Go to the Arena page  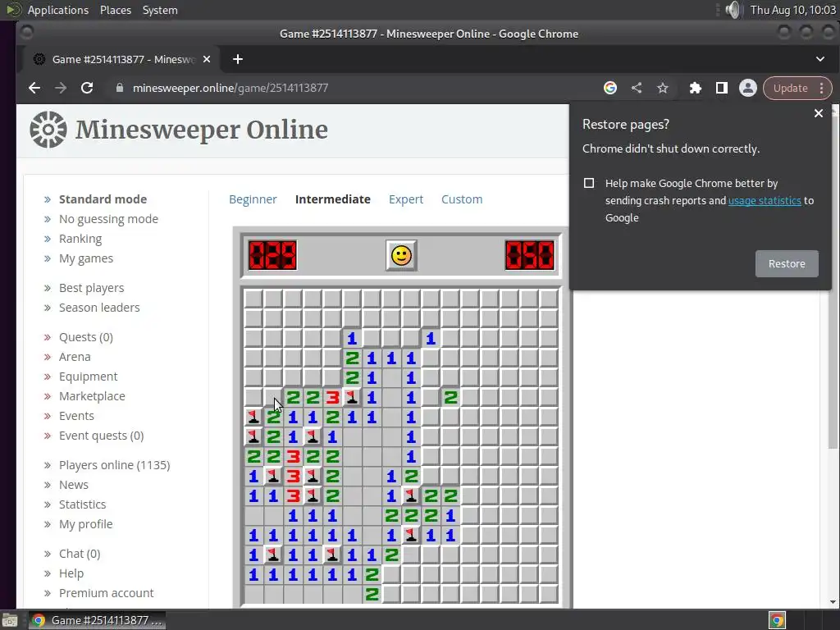[x=75, y=357]
